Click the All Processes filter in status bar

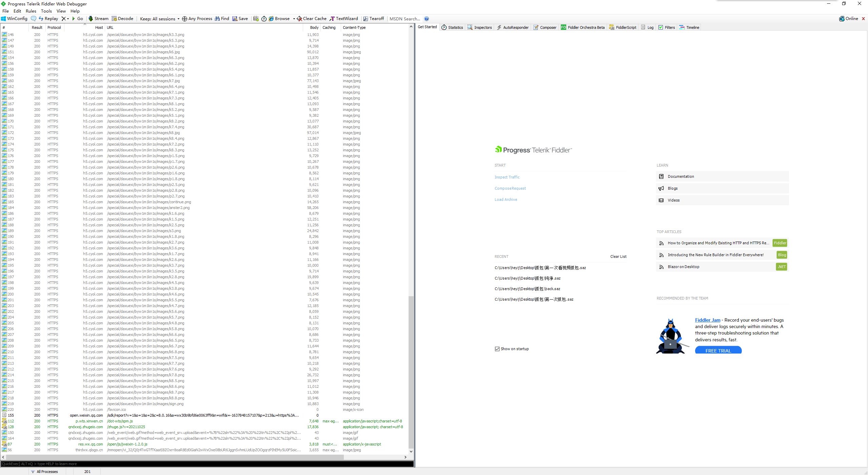[x=44, y=472]
